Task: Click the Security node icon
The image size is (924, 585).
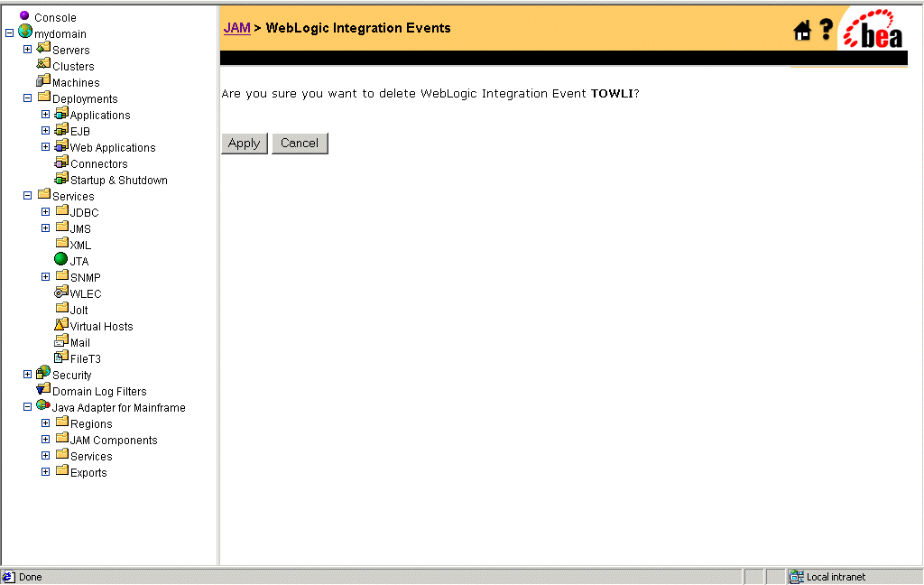Action: [43, 372]
